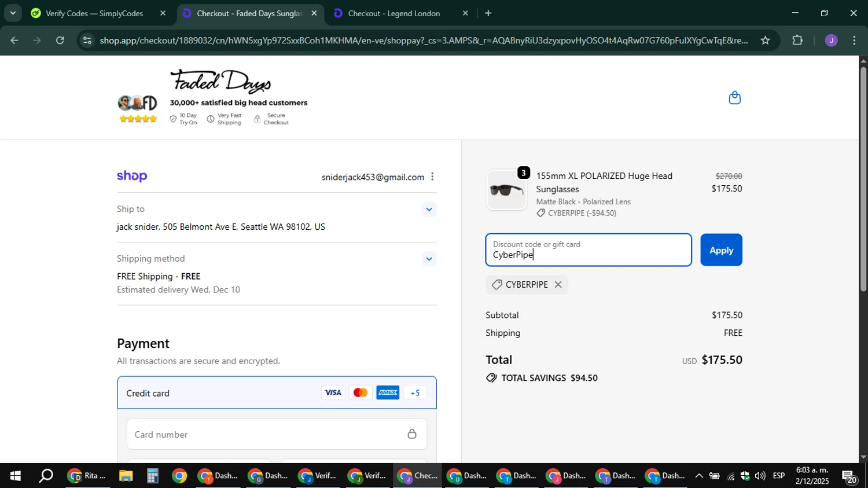This screenshot has height=488, width=868.
Task: Click the sniderjack453@gmail.com email
Action: pyautogui.click(x=373, y=177)
